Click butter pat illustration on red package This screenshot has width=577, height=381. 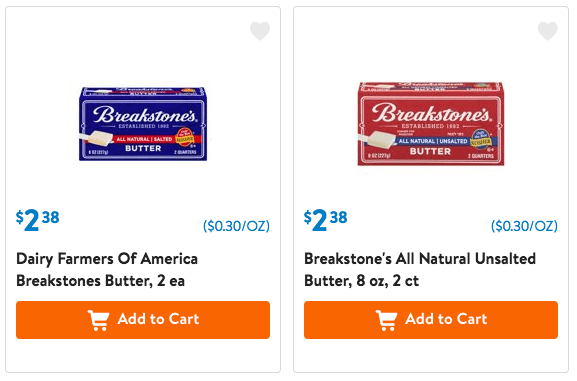pos(378,140)
